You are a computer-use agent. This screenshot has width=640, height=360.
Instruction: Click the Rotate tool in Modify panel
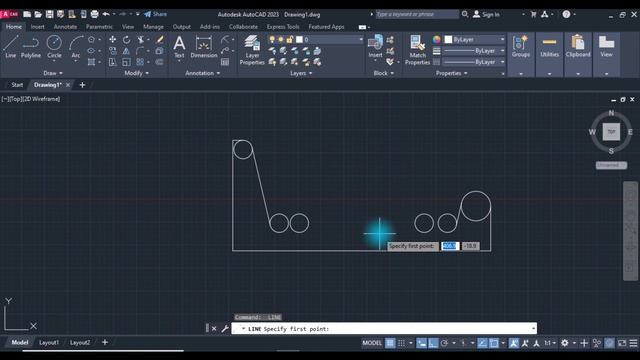(127, 40)
